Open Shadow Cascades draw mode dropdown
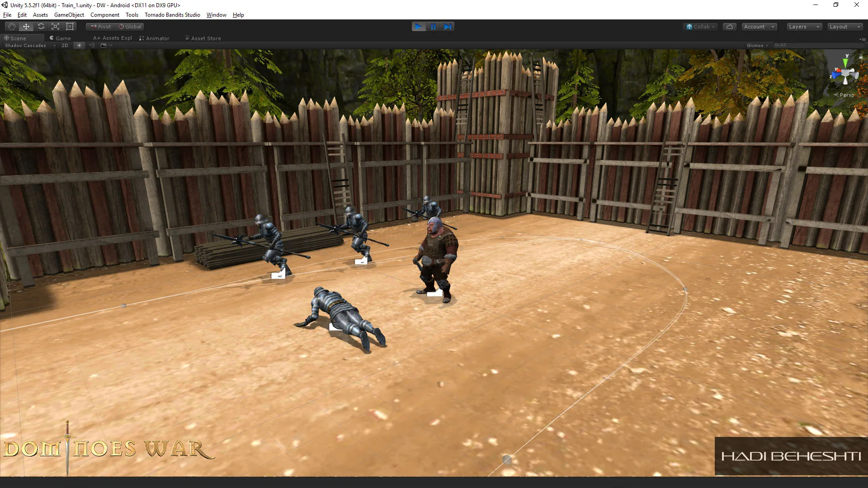 (30, 46)
